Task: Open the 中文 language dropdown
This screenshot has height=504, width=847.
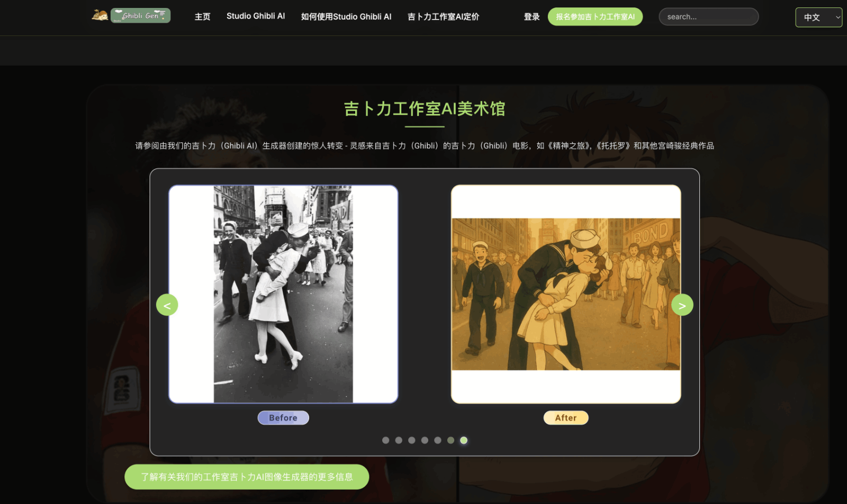Action: pos(818,17)
